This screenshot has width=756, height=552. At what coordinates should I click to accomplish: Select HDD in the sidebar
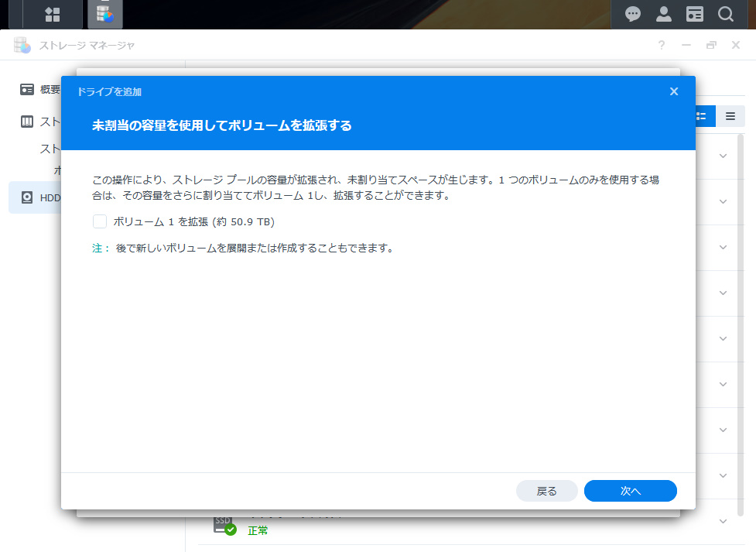35,197
